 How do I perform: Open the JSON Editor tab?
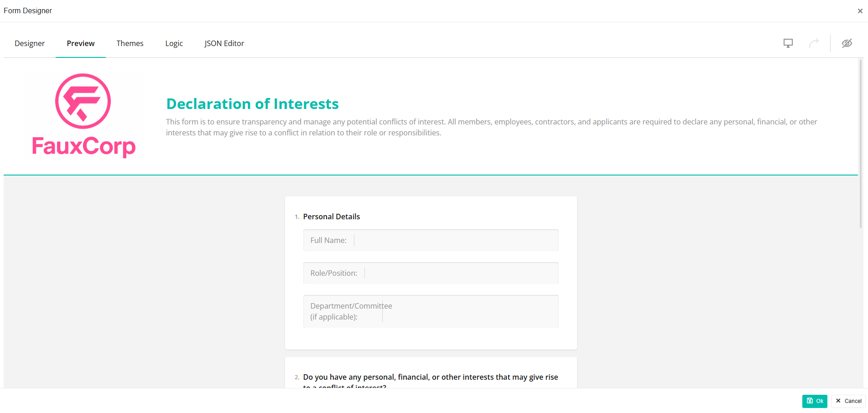(224, 43)
